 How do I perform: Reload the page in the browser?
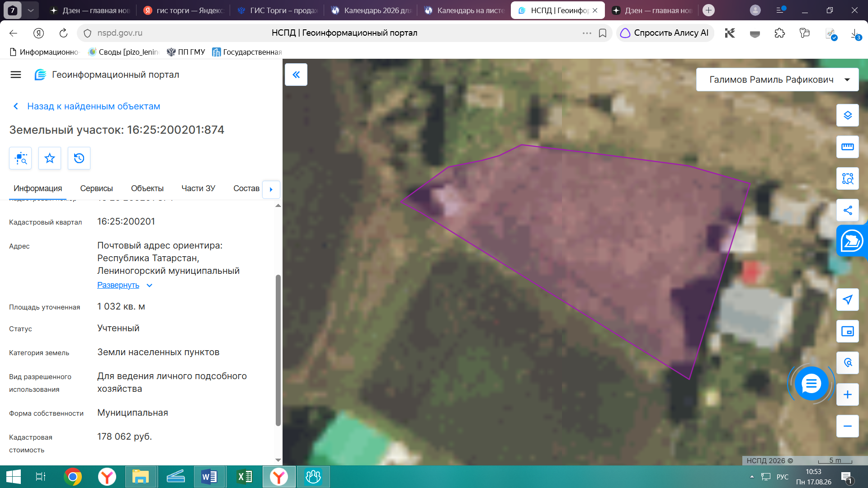(x=63, y=33)
